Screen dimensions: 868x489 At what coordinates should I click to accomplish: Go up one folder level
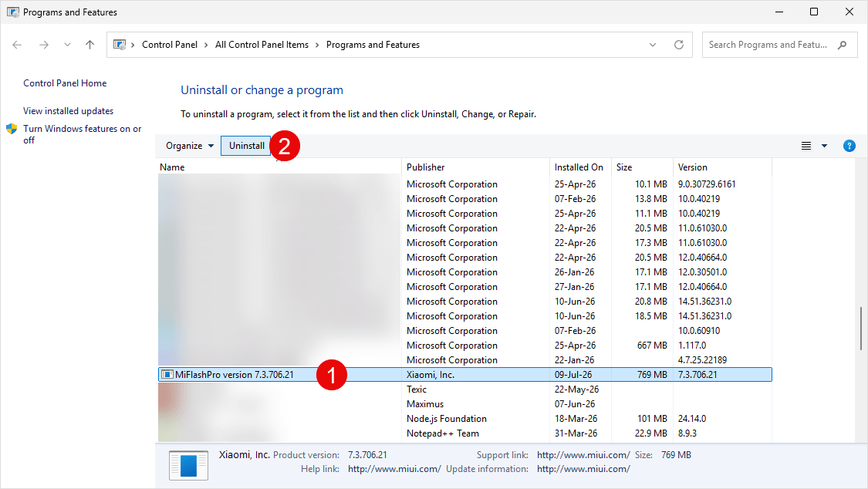click(x=90, y=45)
